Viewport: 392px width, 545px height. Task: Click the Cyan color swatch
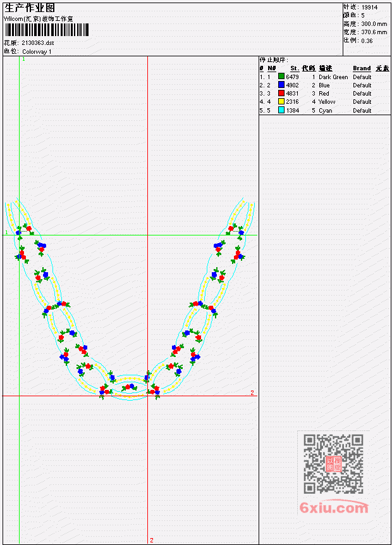(281, 110)
